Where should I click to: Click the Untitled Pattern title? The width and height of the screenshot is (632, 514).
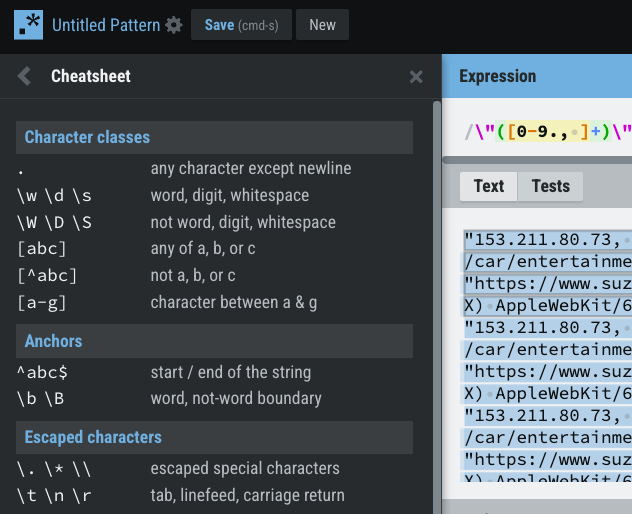105,25
